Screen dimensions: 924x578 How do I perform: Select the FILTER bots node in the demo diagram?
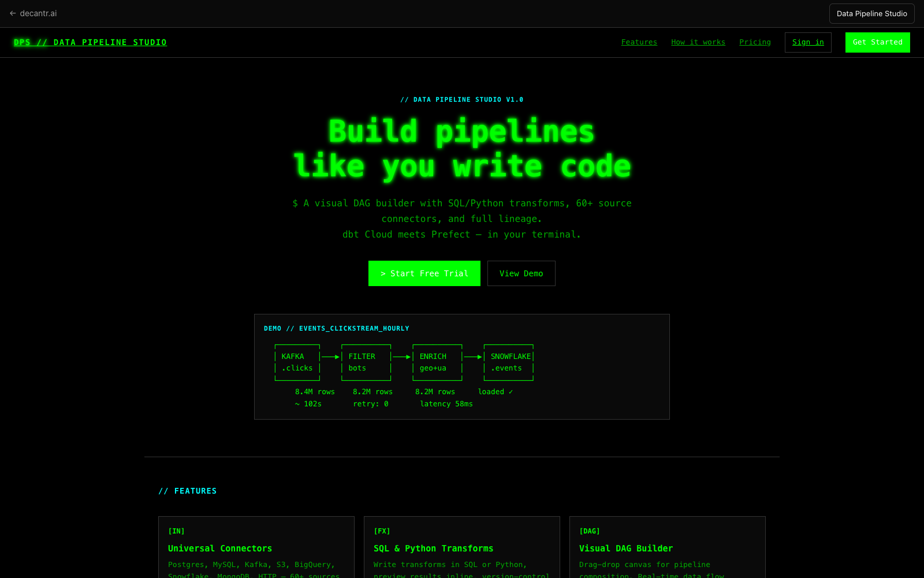pyautogui.click(x=366, y=362)
